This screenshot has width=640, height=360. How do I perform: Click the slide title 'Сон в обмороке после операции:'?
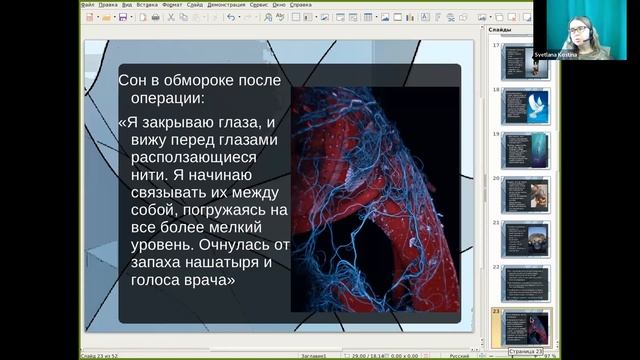[x=200, y=89]
